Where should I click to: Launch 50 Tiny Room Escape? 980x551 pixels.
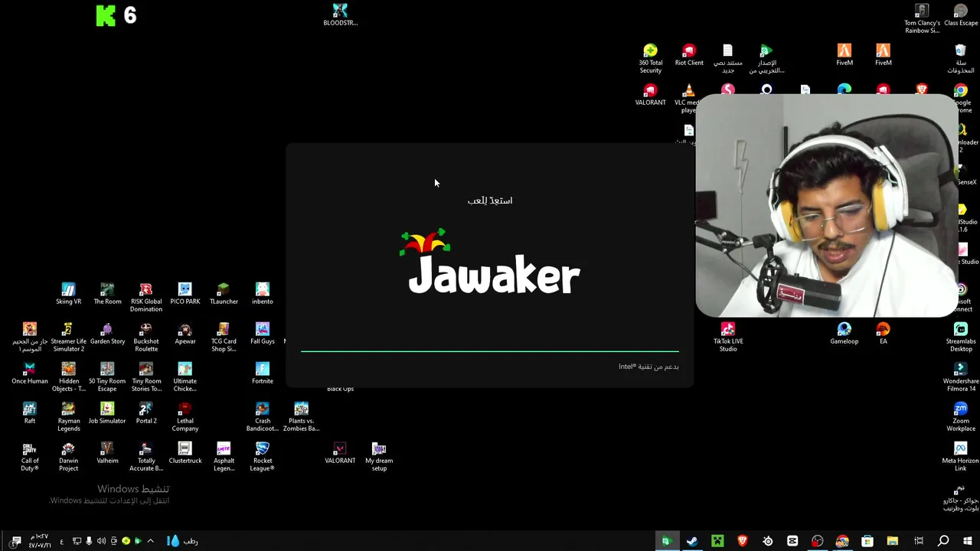[x=107, y=377]
